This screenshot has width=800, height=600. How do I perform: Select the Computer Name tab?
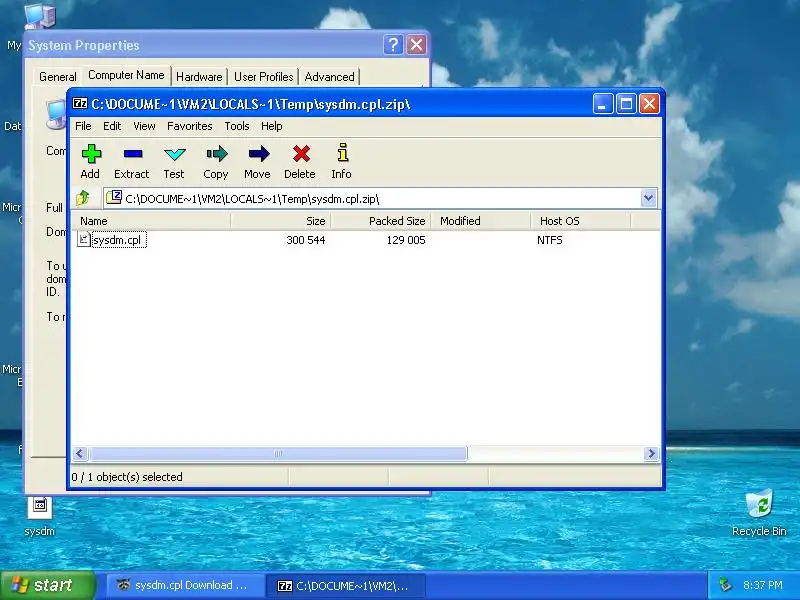(x=126, y=75)
